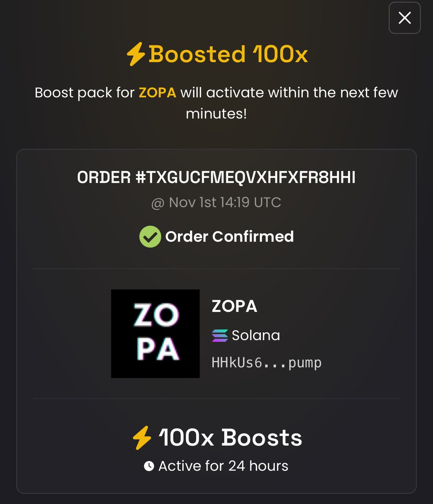
Task: Click the green order confirmed checkmark
Action: click(150, 236)
